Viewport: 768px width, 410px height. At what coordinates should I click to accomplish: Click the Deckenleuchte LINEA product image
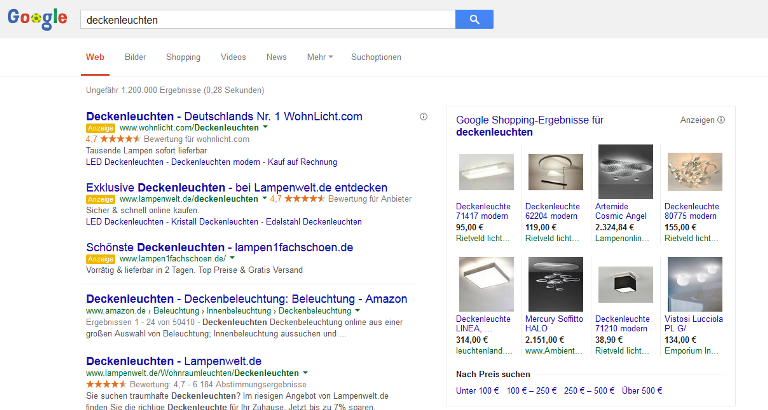[486, 284]
